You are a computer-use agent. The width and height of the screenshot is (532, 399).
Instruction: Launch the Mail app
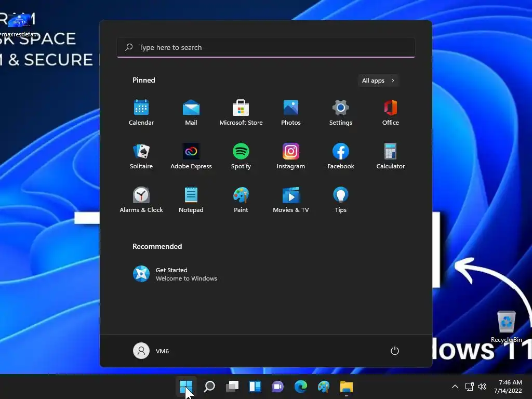pyautogui.click(x=191, y=113)
